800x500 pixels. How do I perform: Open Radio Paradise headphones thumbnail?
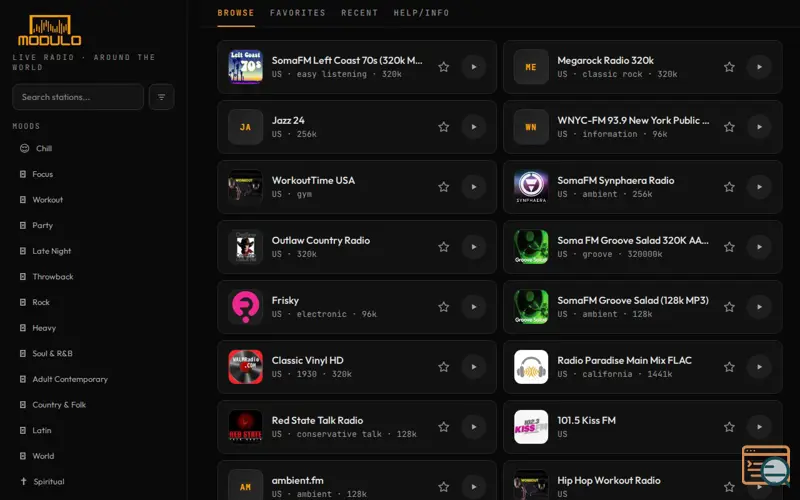[x=531, y=367]
